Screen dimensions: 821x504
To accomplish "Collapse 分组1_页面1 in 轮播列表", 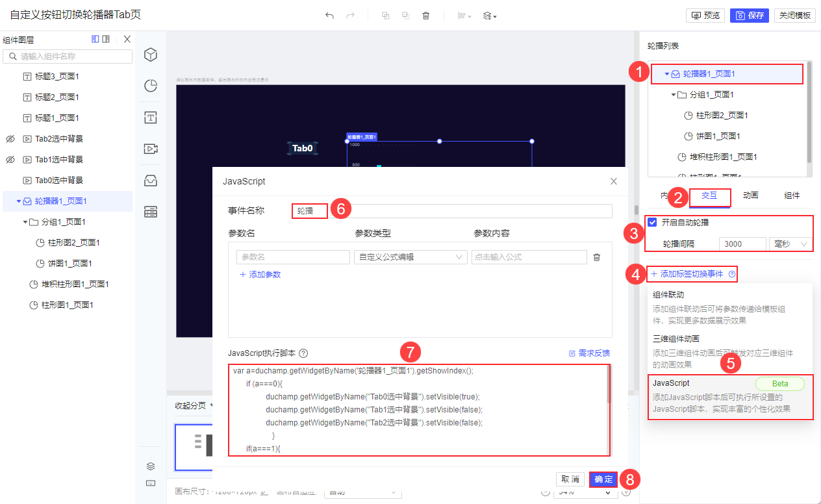I will 674,95.
